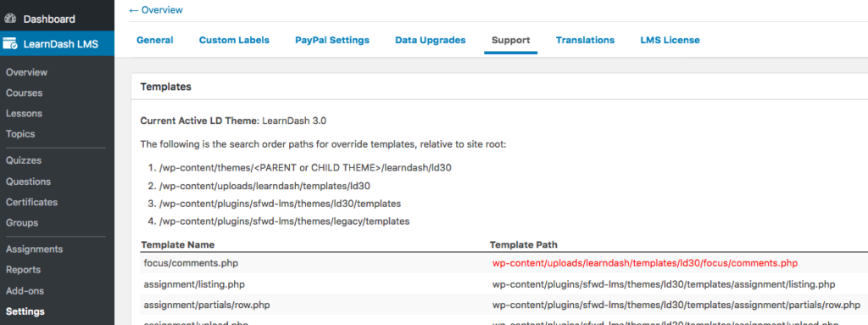Select the PayPal Settings tab
Image resolution: width=868 pixels, height=325 pixels.
click(x=332, y=40)
